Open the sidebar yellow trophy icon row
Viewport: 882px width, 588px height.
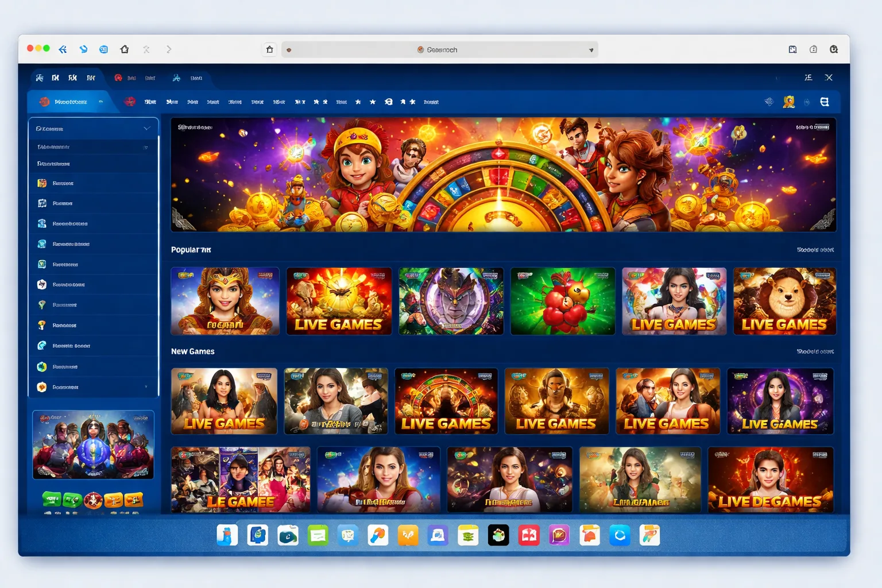93,326
